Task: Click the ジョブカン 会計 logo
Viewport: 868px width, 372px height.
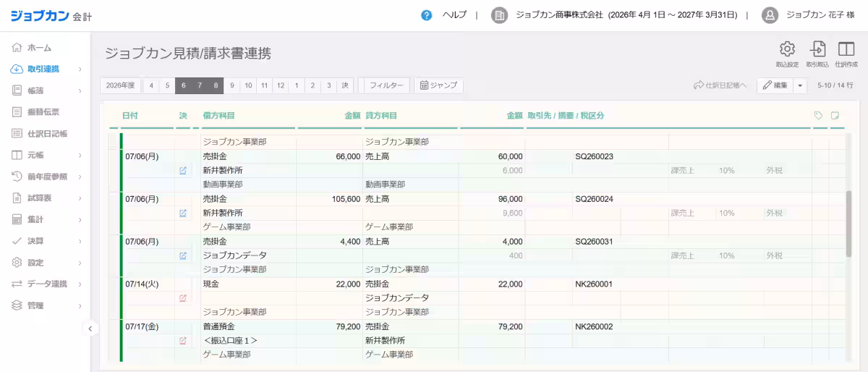Action: pos(51,15)
